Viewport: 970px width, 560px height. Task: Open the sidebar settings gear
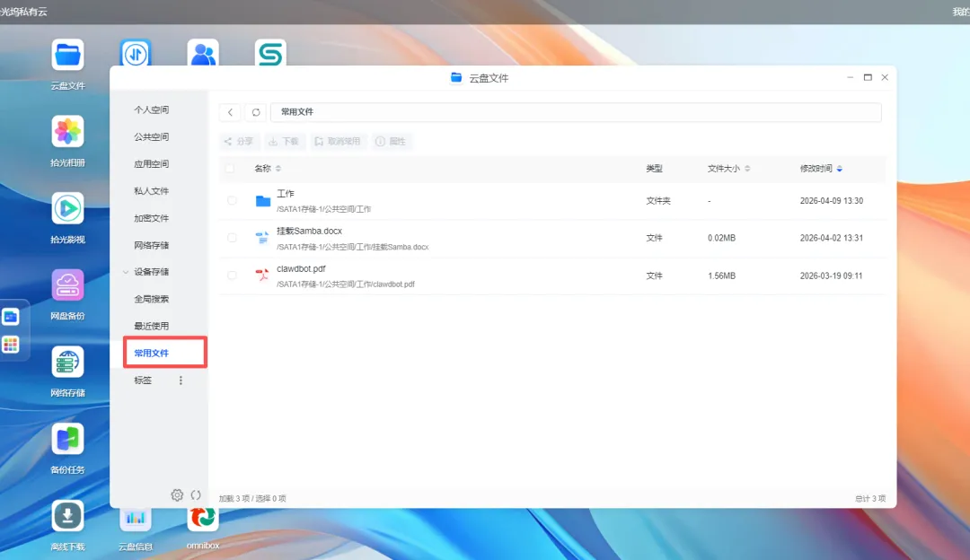click(177, 495)
